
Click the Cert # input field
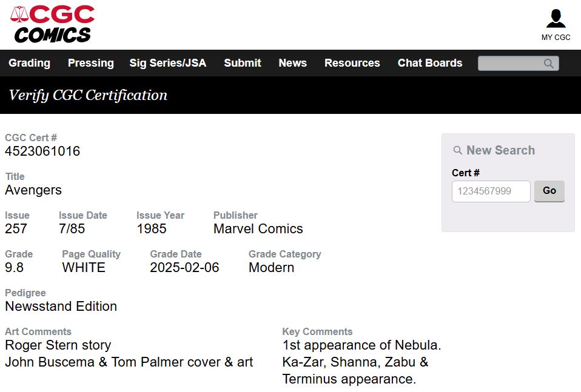click(491, 191)
